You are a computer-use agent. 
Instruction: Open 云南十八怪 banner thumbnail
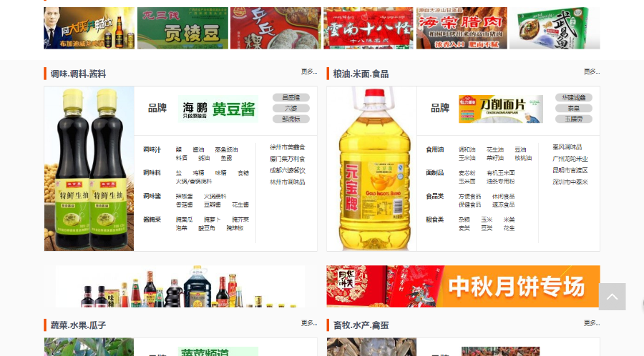[x=369, y=28]
